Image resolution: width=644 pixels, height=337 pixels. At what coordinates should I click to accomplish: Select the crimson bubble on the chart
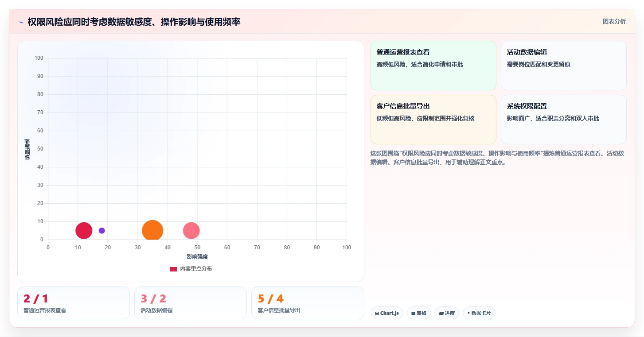pyautogui.click(x=84, y=230)
